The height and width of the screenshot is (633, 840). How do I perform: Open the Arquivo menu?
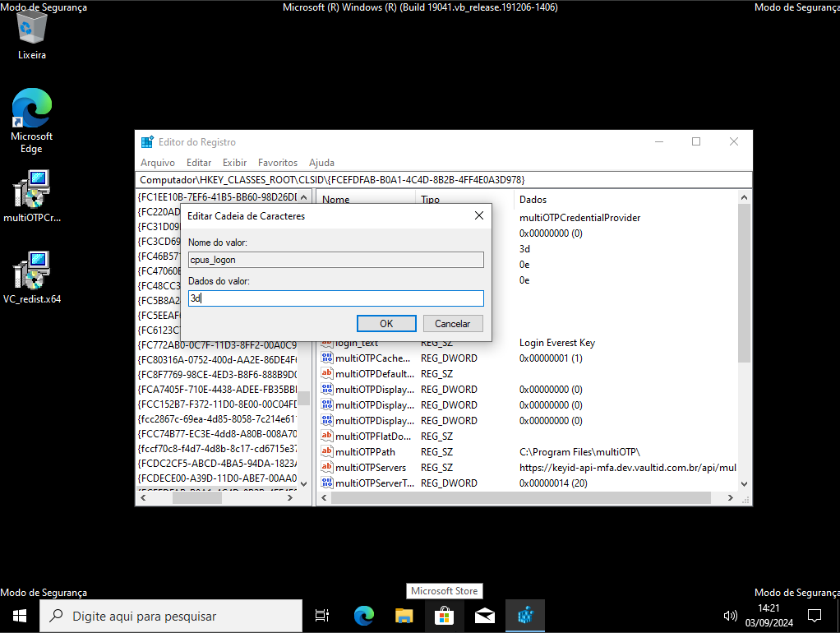pyautogui.click(x=157, y=163)
